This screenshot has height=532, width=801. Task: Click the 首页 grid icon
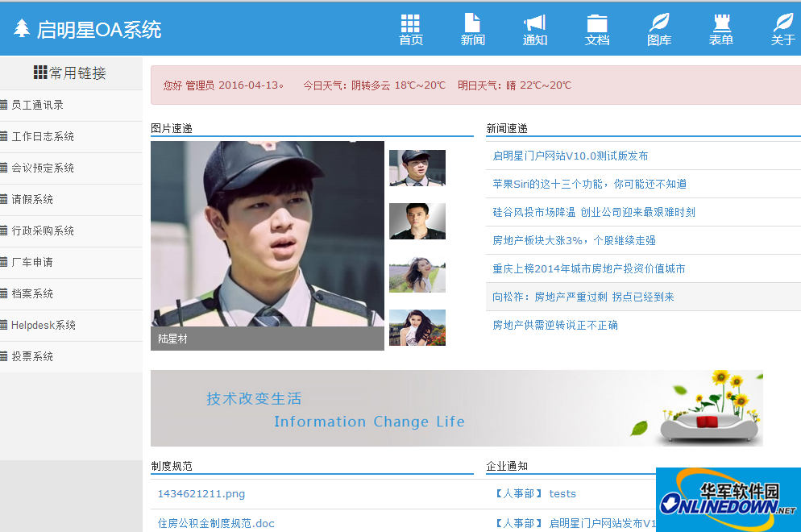[410, 23]
